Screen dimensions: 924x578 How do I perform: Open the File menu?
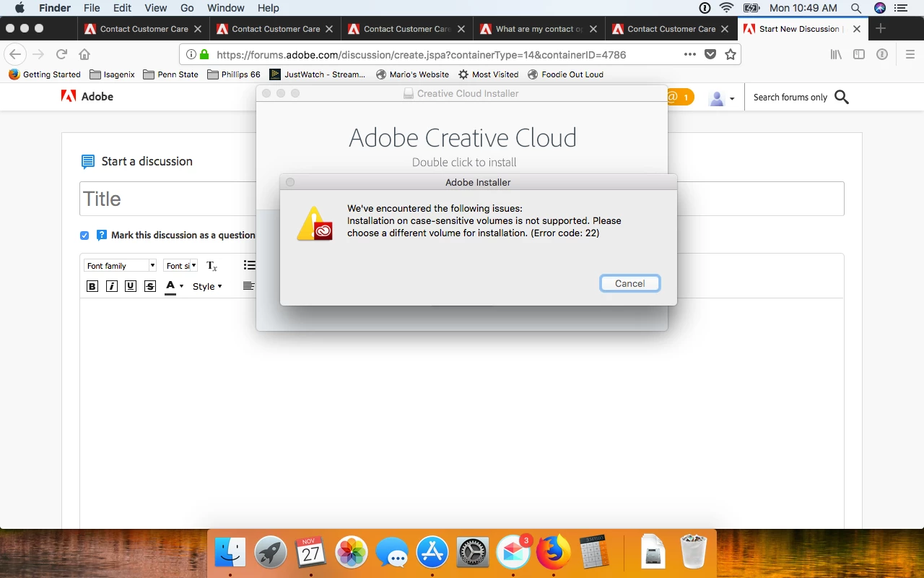[x=92, y=8]
